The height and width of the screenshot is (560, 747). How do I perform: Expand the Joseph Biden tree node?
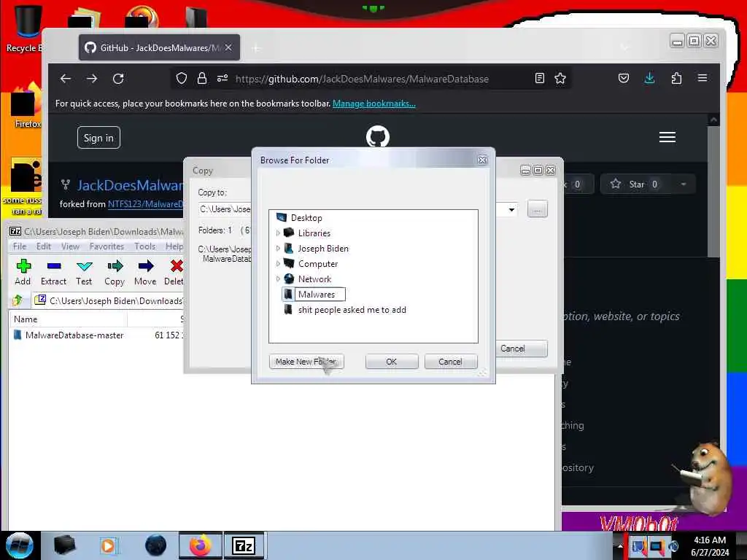click(278, 249)
